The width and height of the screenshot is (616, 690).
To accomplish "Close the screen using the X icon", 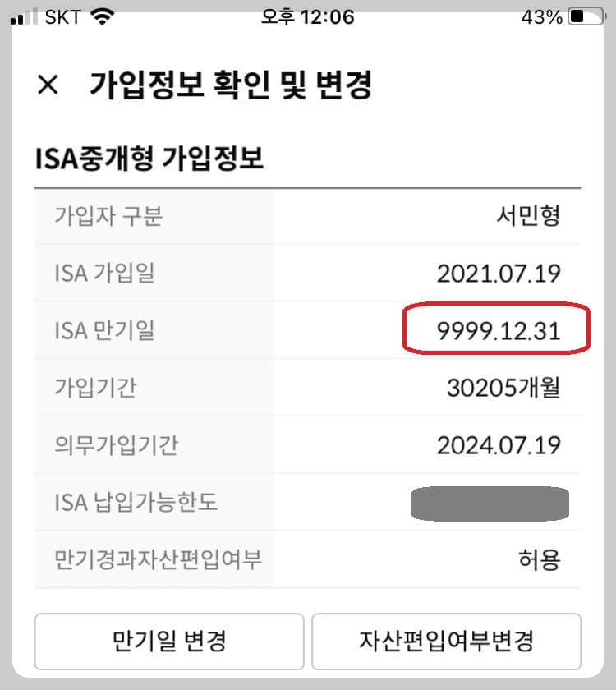I will tap(48, 83).
